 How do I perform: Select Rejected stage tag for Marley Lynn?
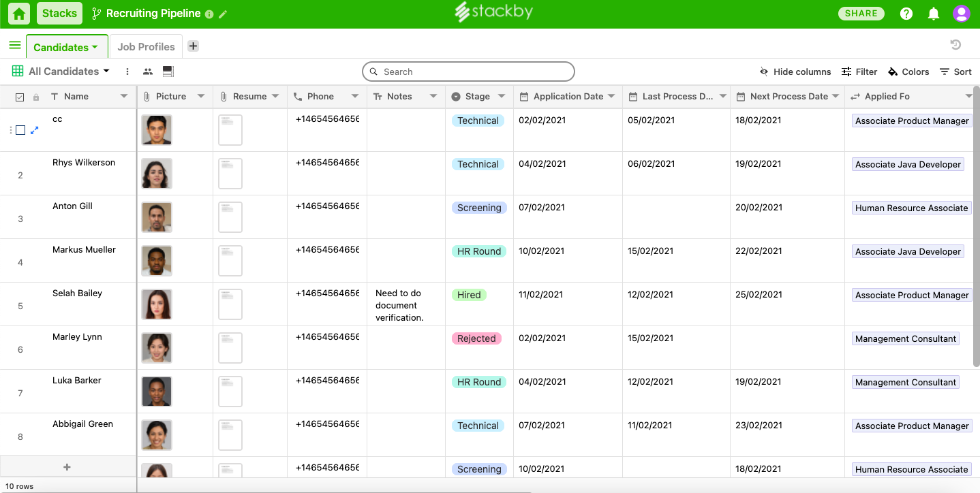[x=476, y=338]
